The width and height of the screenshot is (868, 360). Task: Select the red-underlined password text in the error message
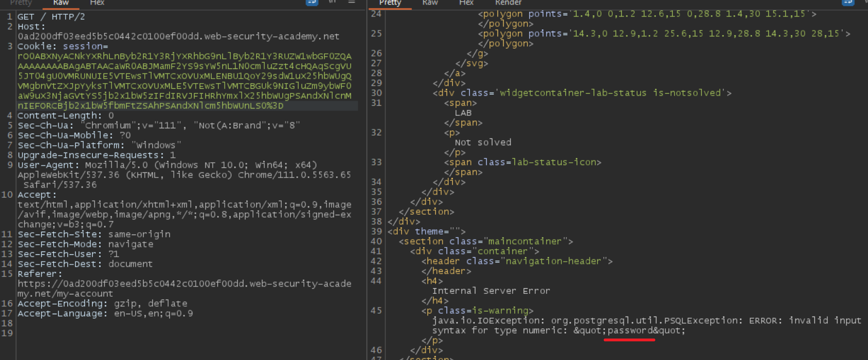pos(629,330)
